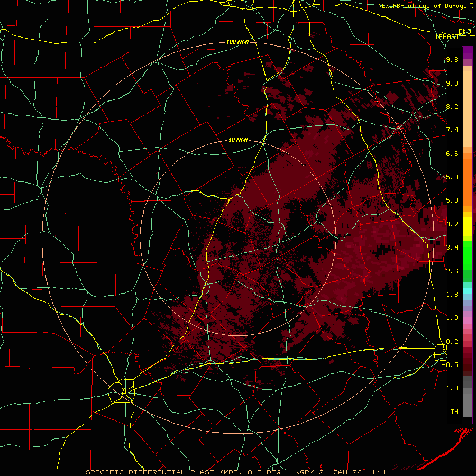Click the "TH" threshold label on the scale

454,412
